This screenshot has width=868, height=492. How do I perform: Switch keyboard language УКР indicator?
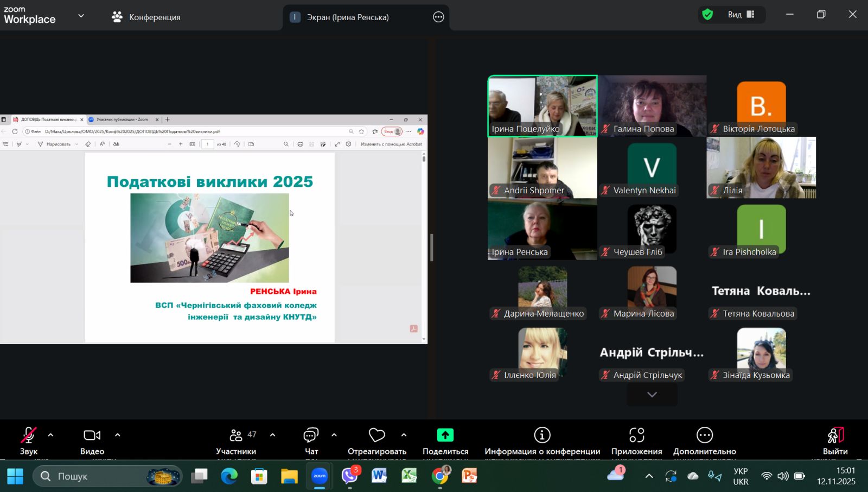point(741,476)
